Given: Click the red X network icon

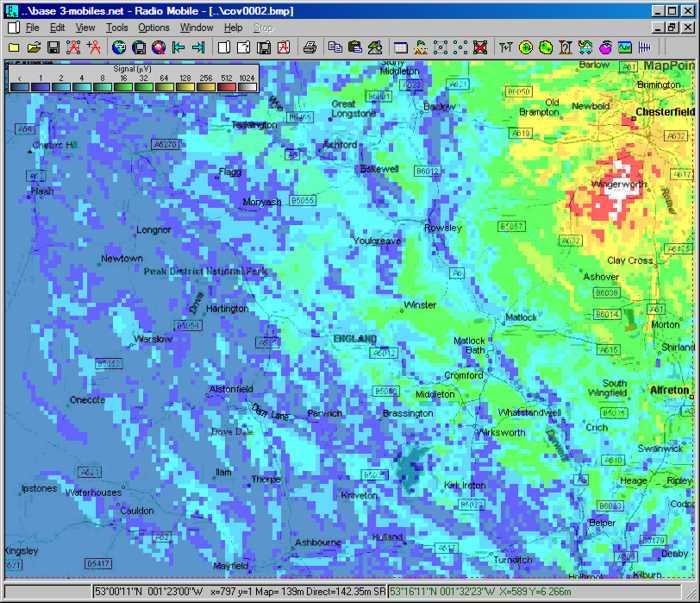Looking at the screenshot, I should (x=480, y=47).
